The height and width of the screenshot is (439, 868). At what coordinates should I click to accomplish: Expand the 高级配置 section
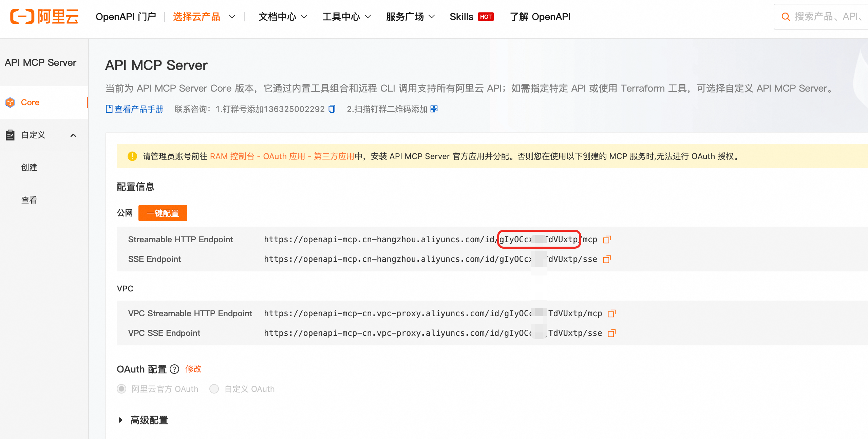120,420
